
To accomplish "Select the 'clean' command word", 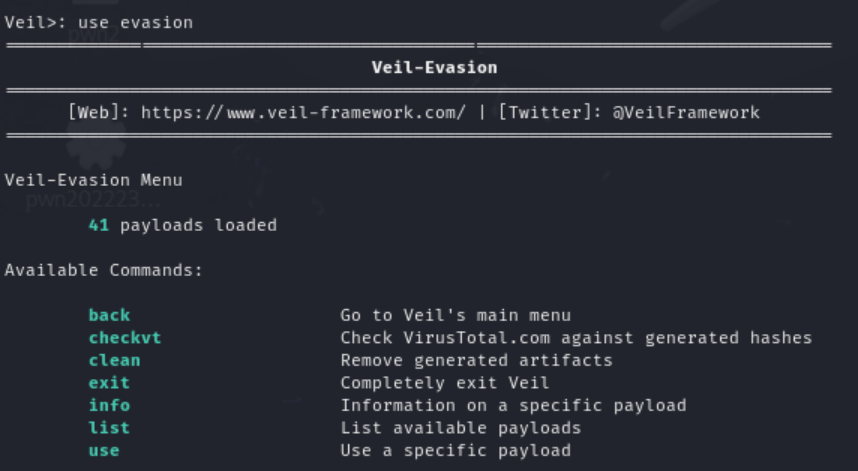I will [x=115, y=360].
